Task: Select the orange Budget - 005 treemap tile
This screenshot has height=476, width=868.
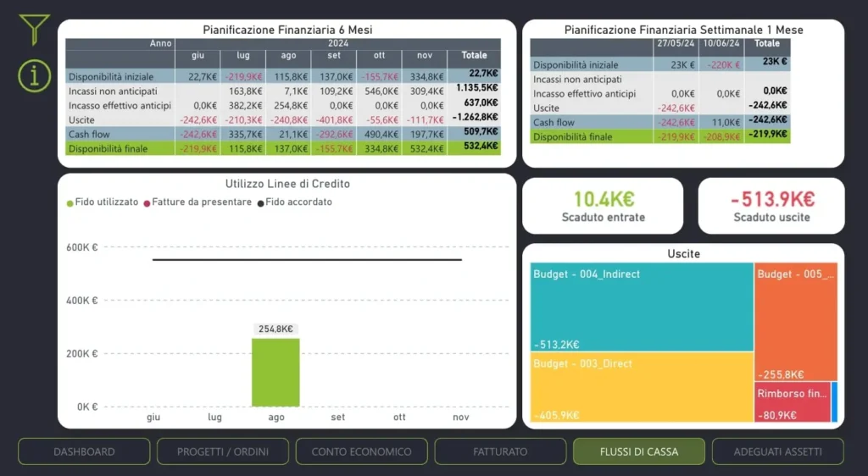Action: point(796,322)
